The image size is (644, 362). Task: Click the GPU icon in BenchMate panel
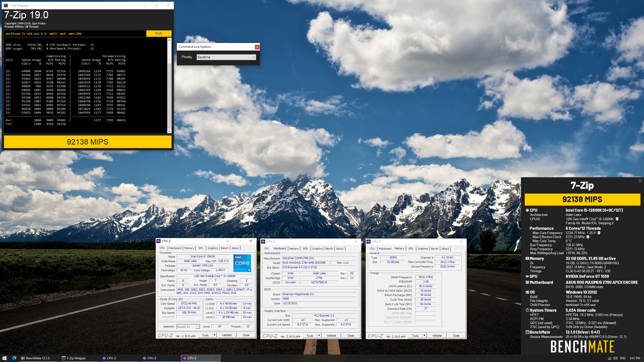pyautogui.click(x=527, y=276)
